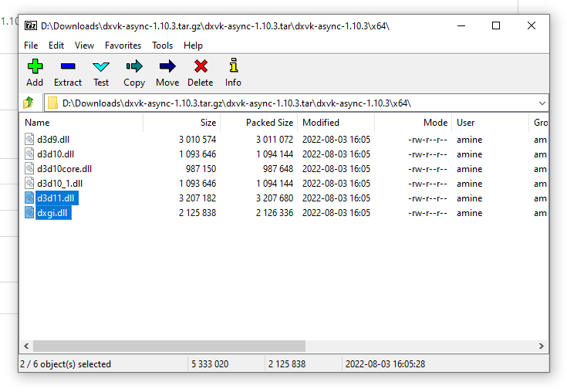567x392 pixels.
Task: Click the Copy toolbar icon
Action: tap(134, 67)
